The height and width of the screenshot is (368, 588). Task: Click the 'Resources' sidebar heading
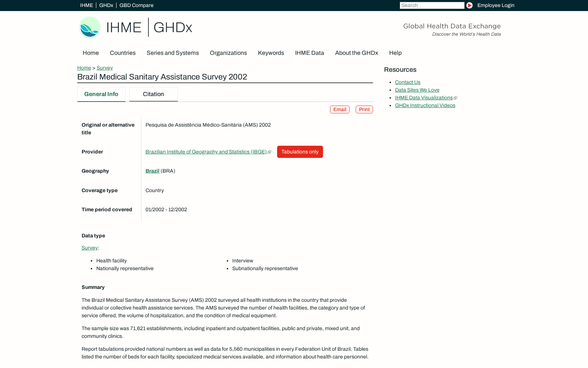coord(400,70)
